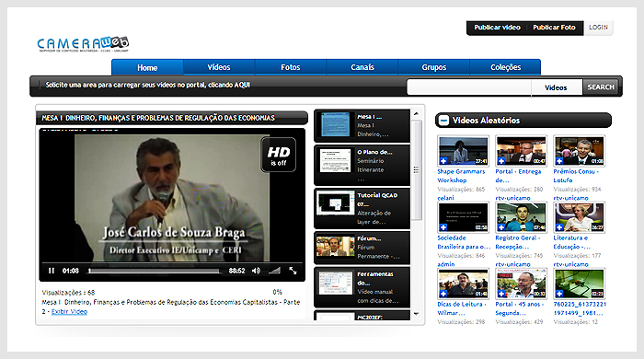
Task: Click Publicar Foto button
Action: point(554,28)
